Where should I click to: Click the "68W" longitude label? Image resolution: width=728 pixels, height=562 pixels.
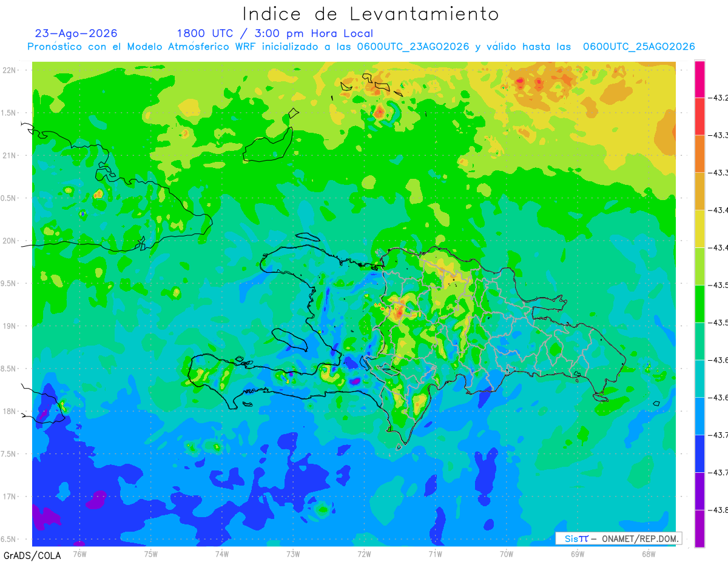tap(649, 554)
